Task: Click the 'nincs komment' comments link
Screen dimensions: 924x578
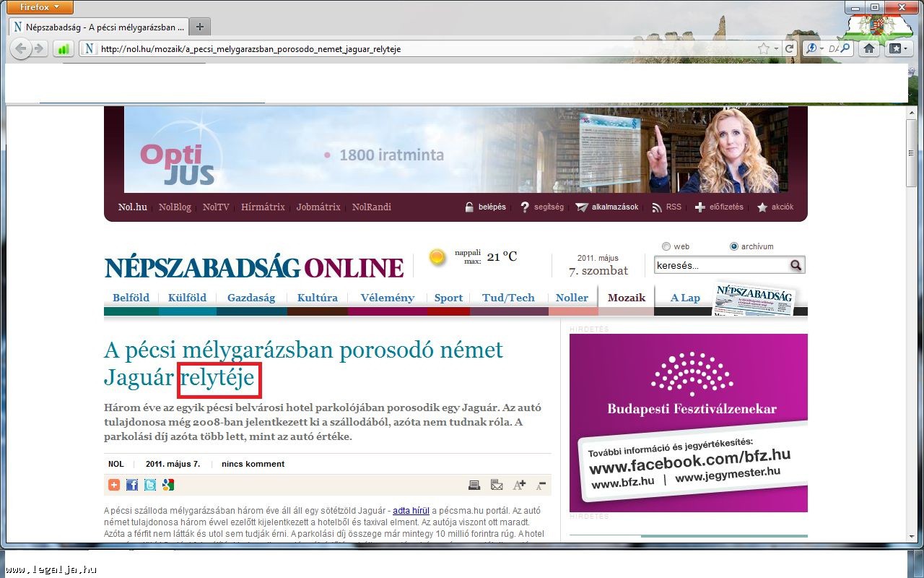Action: (253, 464)
